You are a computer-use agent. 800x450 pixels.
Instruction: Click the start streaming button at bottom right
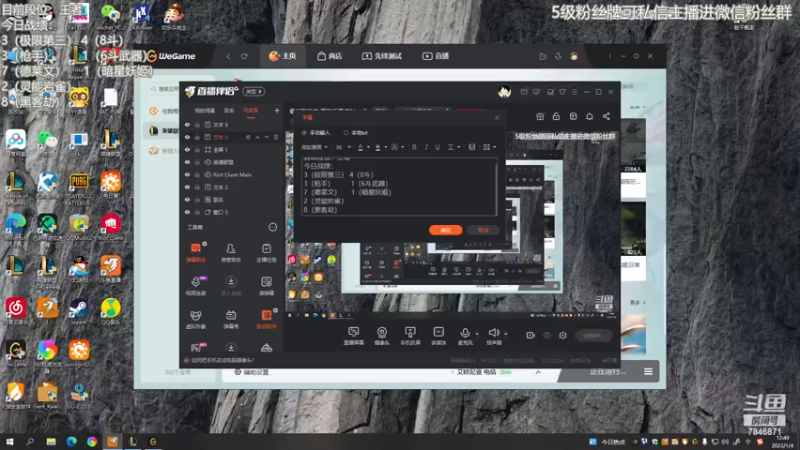point(593,335)
